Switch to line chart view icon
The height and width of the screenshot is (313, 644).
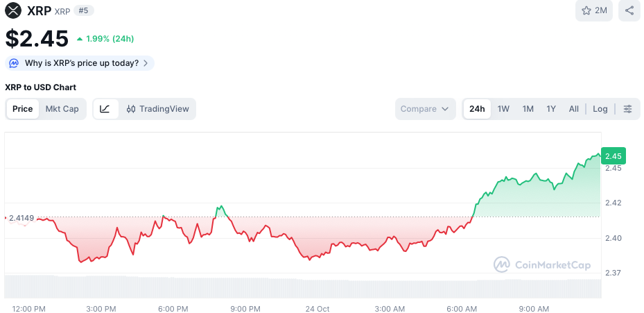[105, 109]
